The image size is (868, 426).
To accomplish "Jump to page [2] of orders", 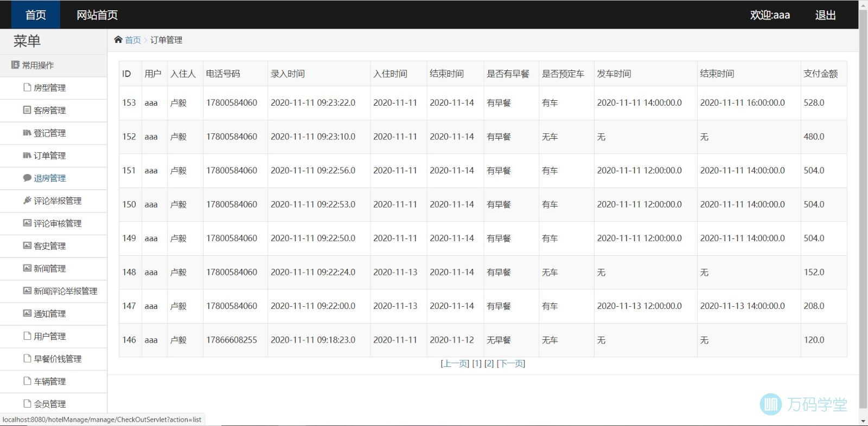I will point(489,364).
